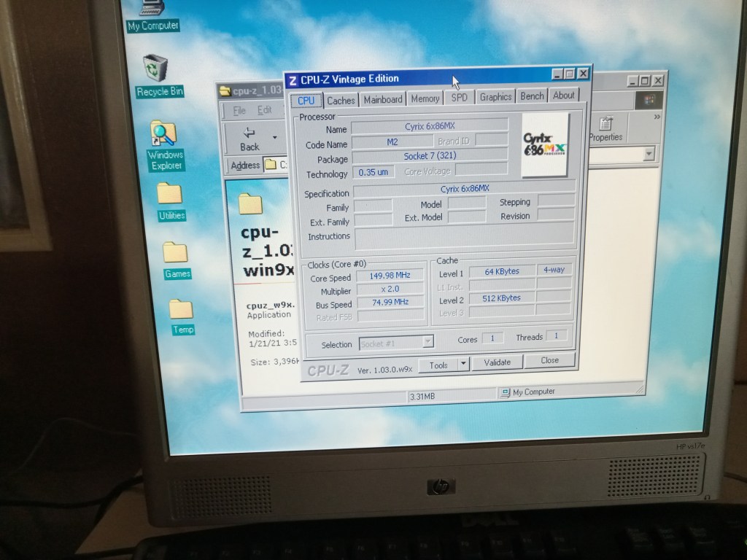Go to the Bench tab
Viewport: 747px width, 560px height.
coord(532,96)
